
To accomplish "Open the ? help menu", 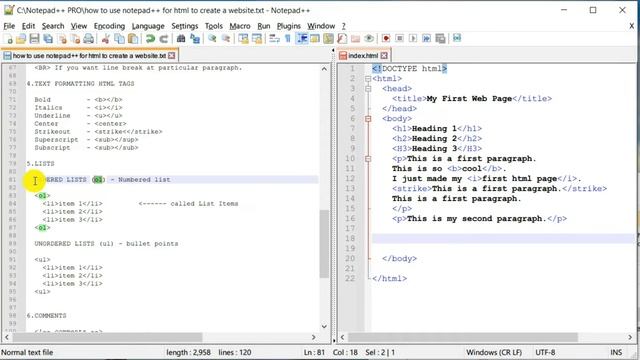I will point(344,26).
